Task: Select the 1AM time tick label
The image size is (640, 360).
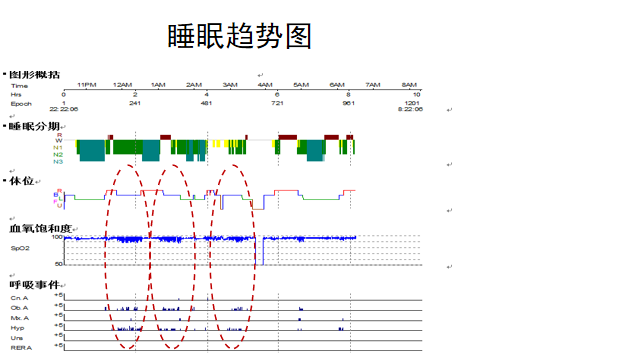Action: tap(158, 85)
